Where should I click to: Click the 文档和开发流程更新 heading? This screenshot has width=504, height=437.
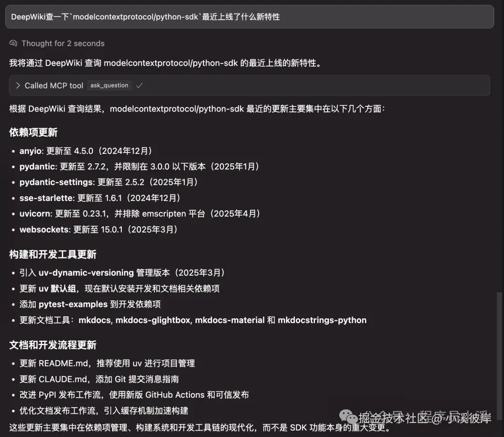click(53, 345)
